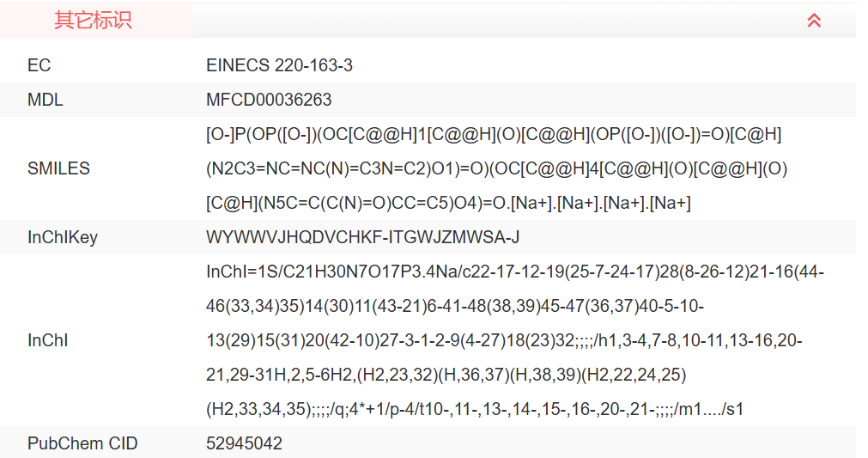Viewport: 868px width, 458px height.
Task: Click the InChI row label
Action: (47, 341)
